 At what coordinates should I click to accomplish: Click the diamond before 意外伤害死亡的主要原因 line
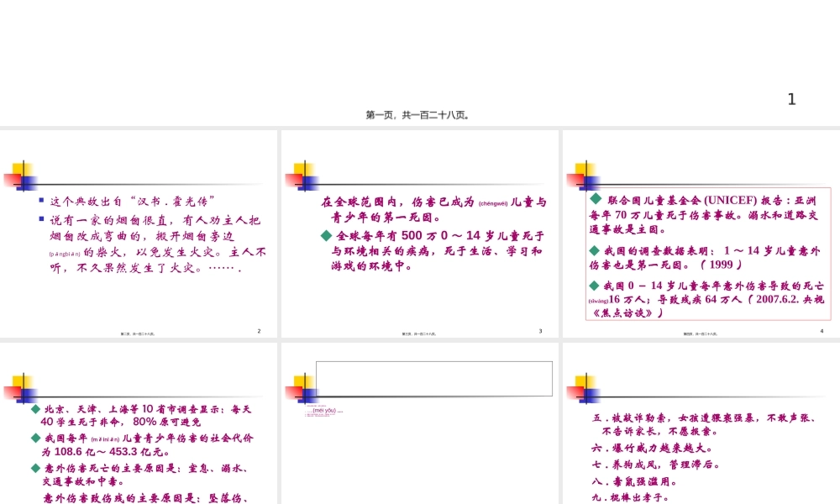click(x=34, y=468)
